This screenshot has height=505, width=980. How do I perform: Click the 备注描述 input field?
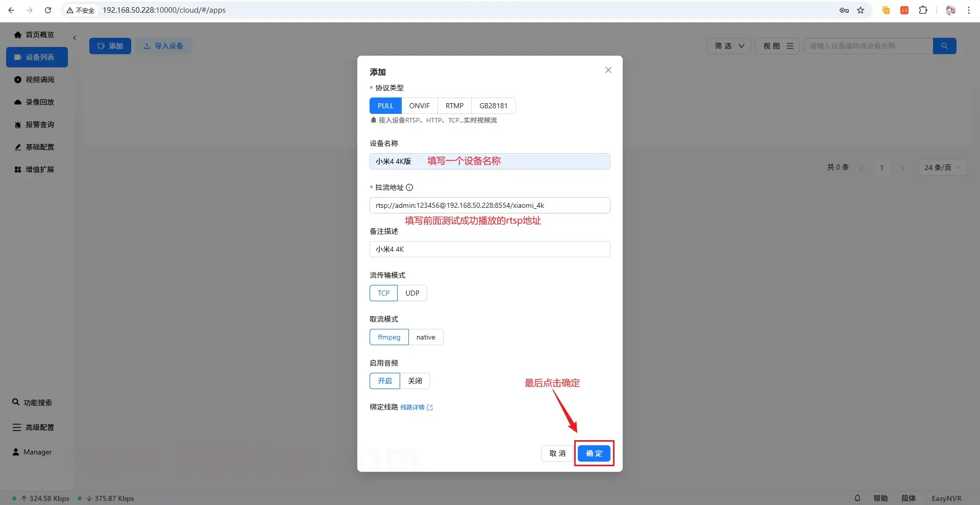tap(489, 249)
